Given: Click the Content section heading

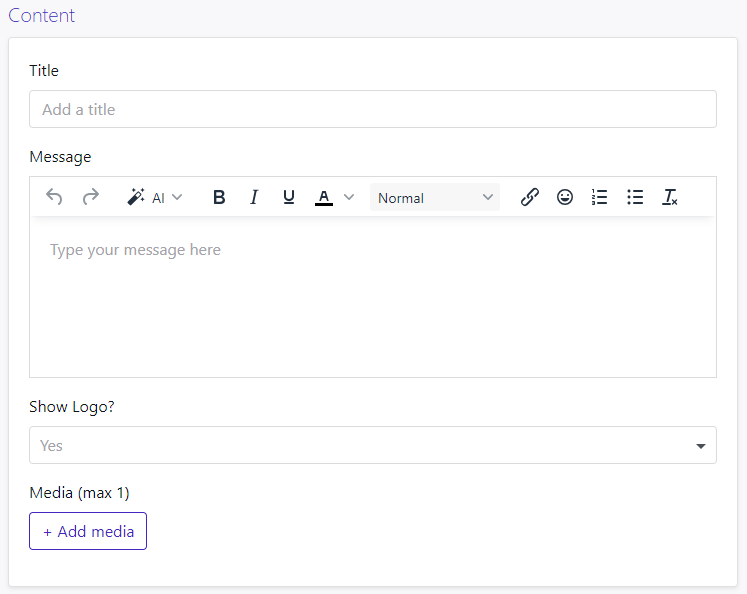Looking at the screenshot, I should point(41,16).
